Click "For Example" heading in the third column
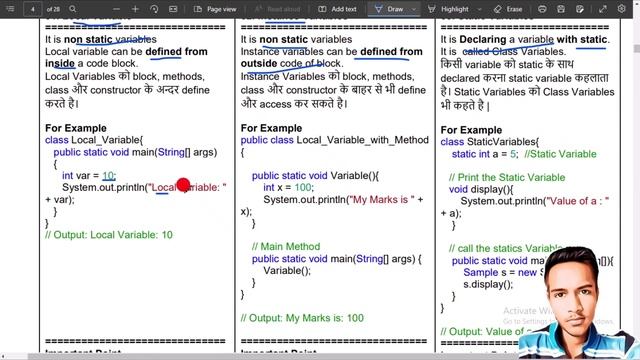 tap(471, 130)
